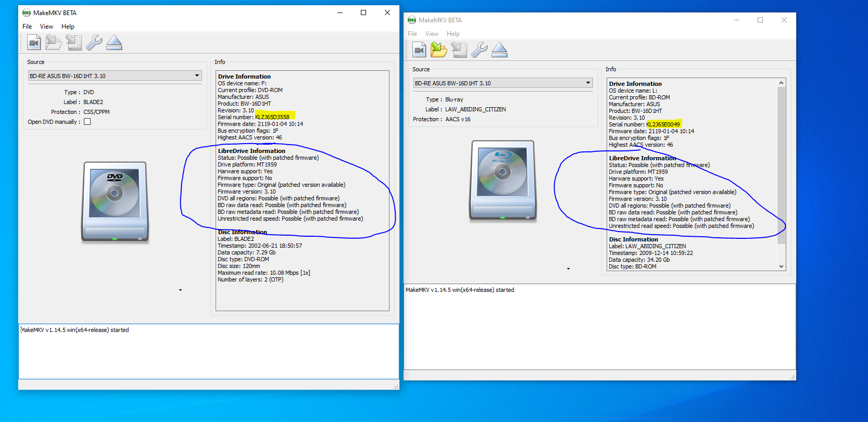Click the right Info panel scrollbar thumb
This screenshot has width=868, height=422.
[781, 165]
